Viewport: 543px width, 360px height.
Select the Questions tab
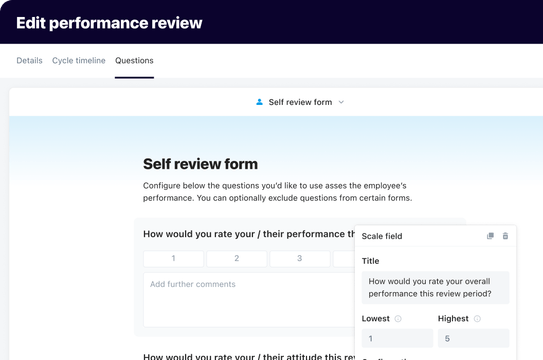[134, 61]
